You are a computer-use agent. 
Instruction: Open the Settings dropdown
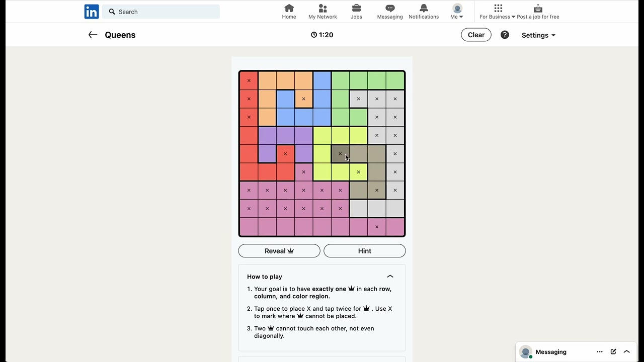[x=538, y=35]
